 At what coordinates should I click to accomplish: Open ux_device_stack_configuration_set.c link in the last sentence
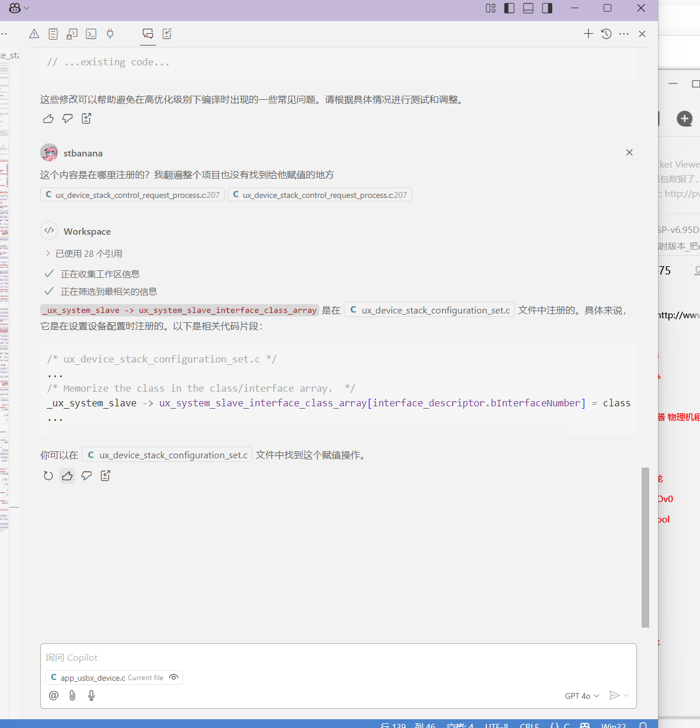(167, 455)
